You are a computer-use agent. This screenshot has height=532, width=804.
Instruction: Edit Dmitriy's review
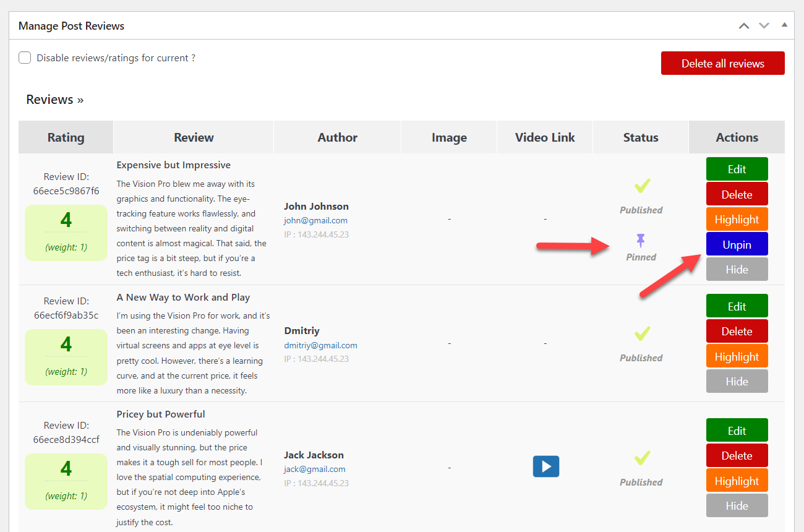click(737, 306)
